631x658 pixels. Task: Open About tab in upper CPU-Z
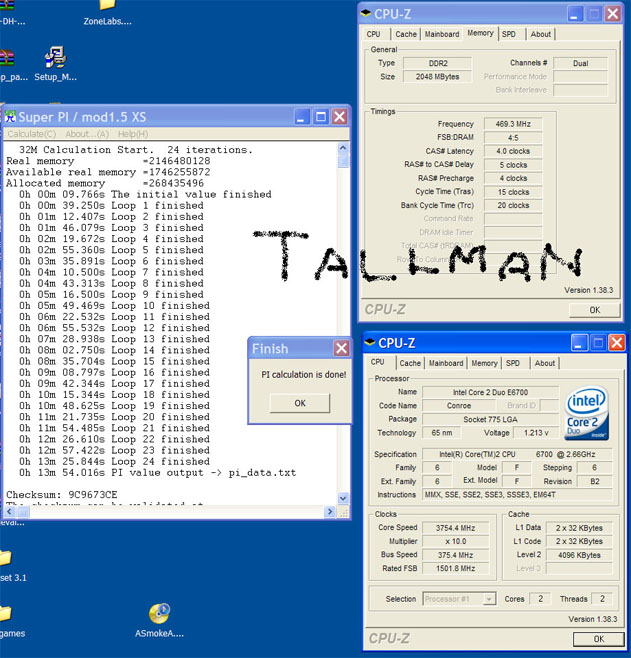click(x=541, y=34)
